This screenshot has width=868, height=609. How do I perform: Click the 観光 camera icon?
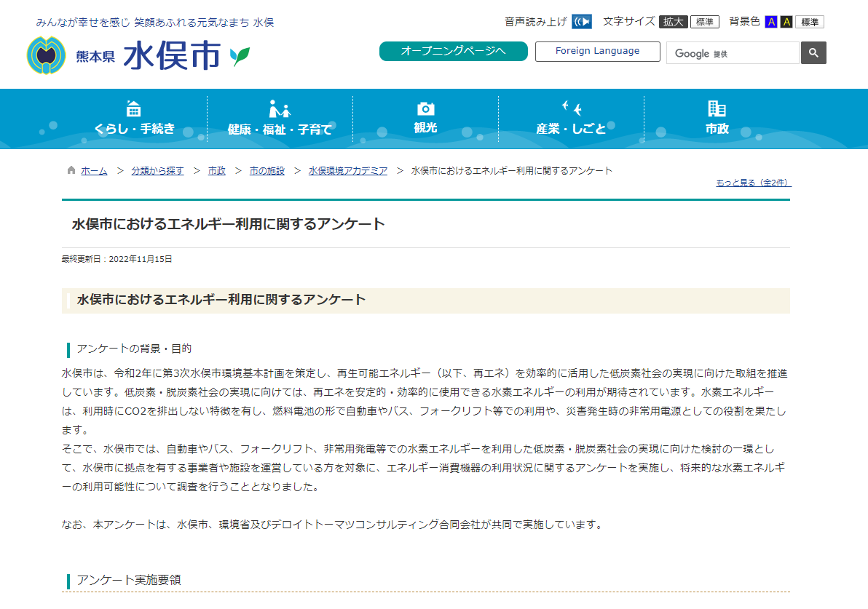pos(425,108)
